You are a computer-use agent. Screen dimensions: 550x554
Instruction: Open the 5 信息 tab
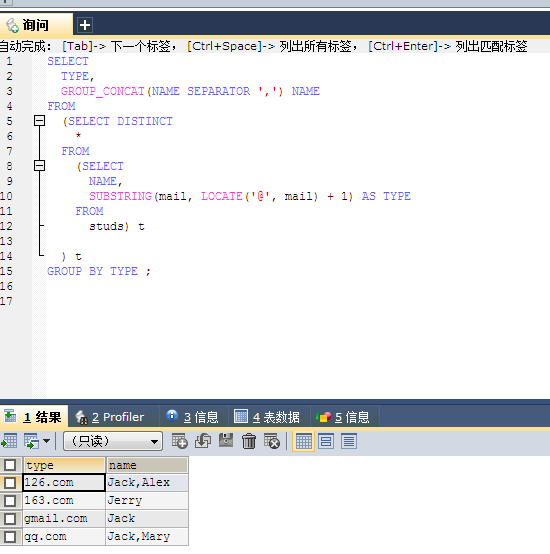pyautogui.click(x=345, y=417)
